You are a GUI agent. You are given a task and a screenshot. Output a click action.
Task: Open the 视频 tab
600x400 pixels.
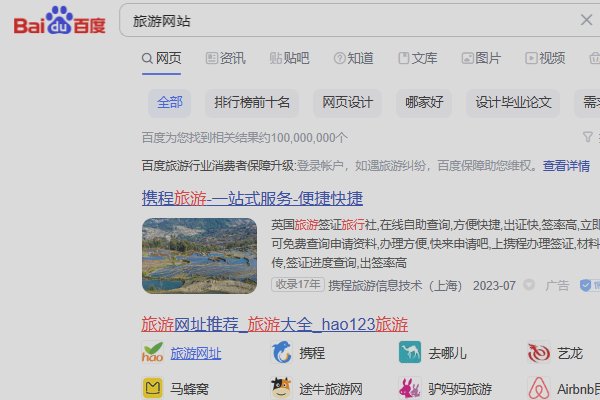tap(545, 58)
